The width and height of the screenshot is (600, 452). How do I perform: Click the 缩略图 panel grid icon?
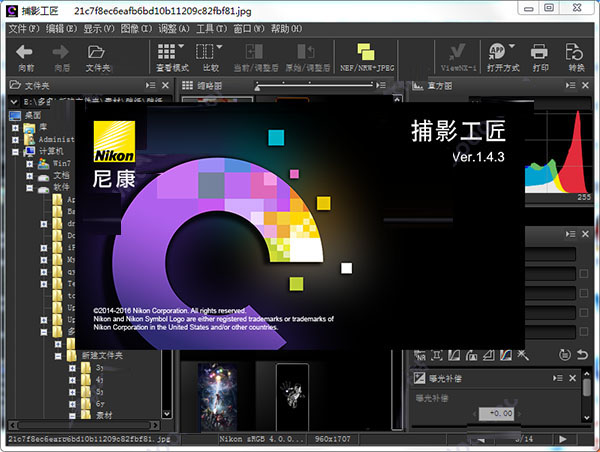(187, 85)
